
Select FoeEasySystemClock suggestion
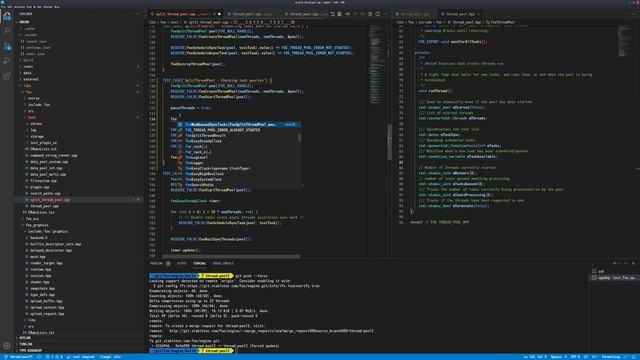(239, 179)
